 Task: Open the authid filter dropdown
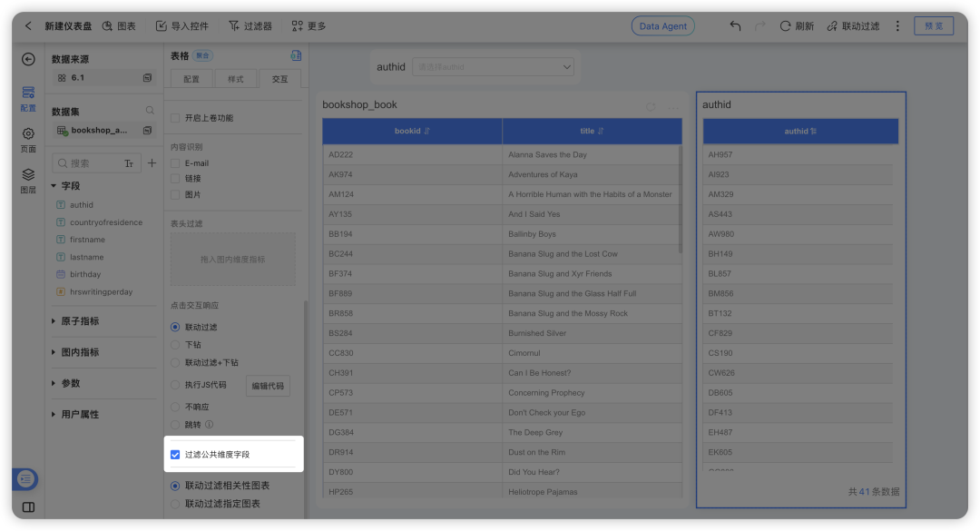pyautogui.click(x=493, y=67)
